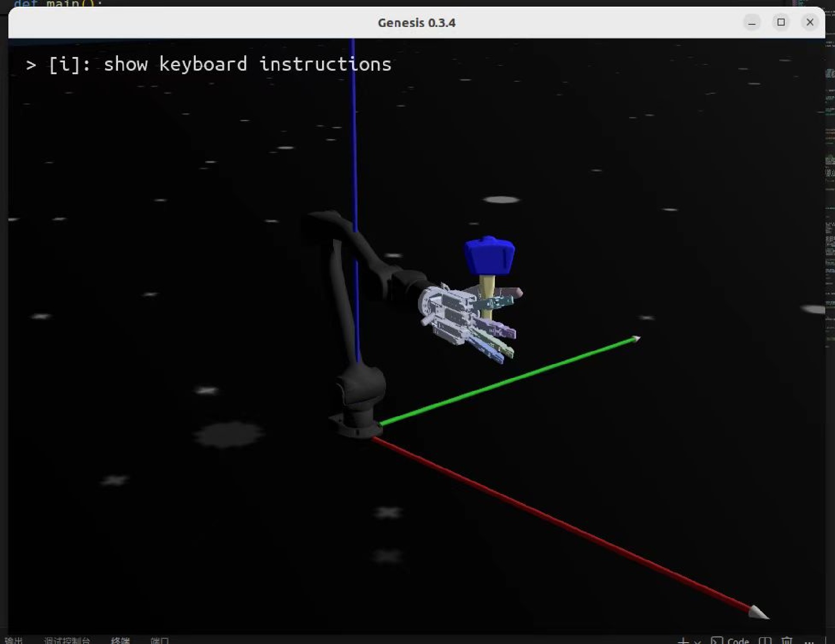The height and width of the screenshot is (644, 835).
Task: Maximize the Genesis viewer window
Action: [781, 22]
